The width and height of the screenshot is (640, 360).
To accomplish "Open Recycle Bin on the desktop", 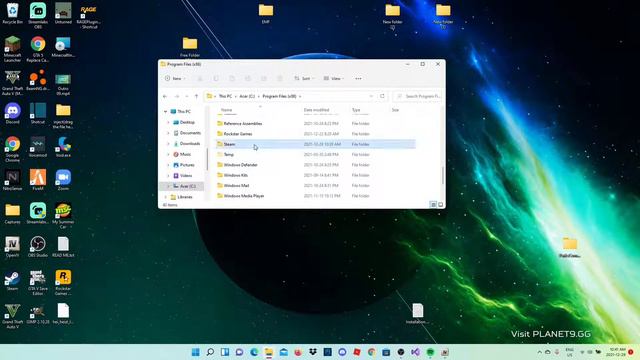I will point(13,13).
